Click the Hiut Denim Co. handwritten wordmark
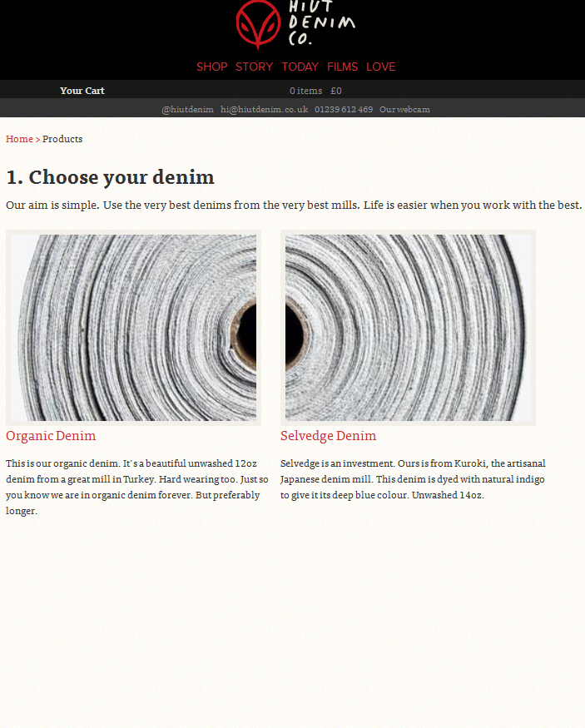 [321, 22]
